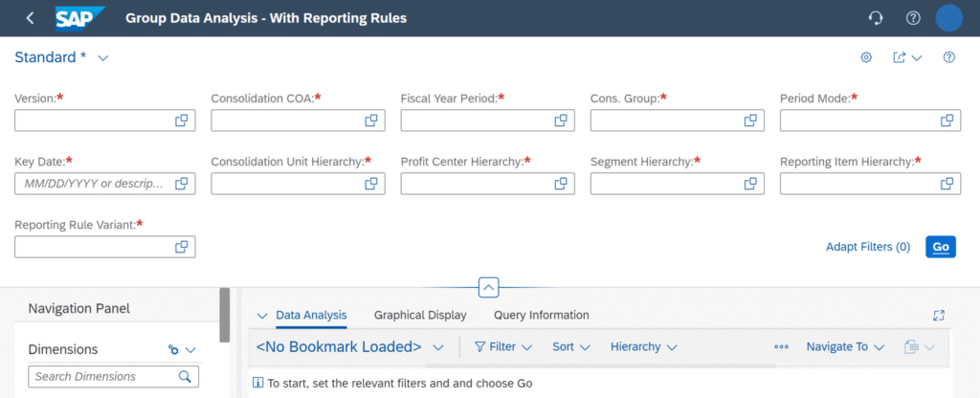The width and height of the screenshot is (980, 398).
Task: Toggle full screen for analysis area
Action: coord(938,316)
